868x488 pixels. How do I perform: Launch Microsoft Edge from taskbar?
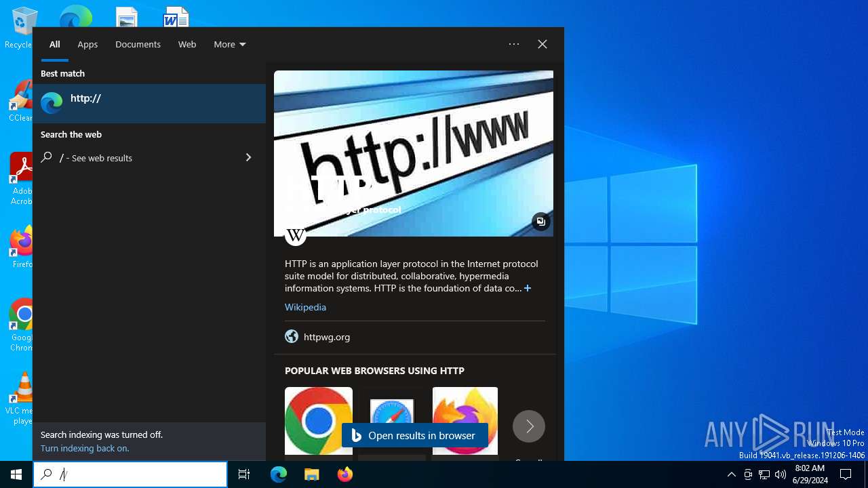pyautogui.click(x=279, y=474)
